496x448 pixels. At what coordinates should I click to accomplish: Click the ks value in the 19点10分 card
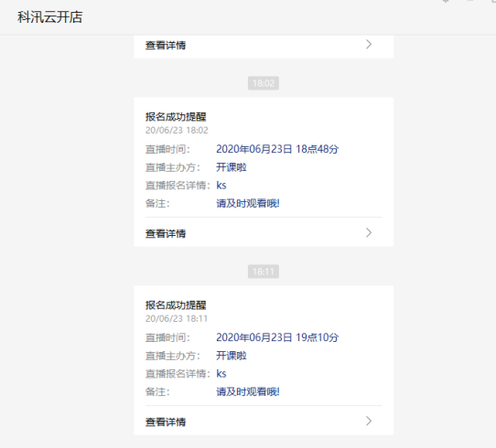pos(221,373)
